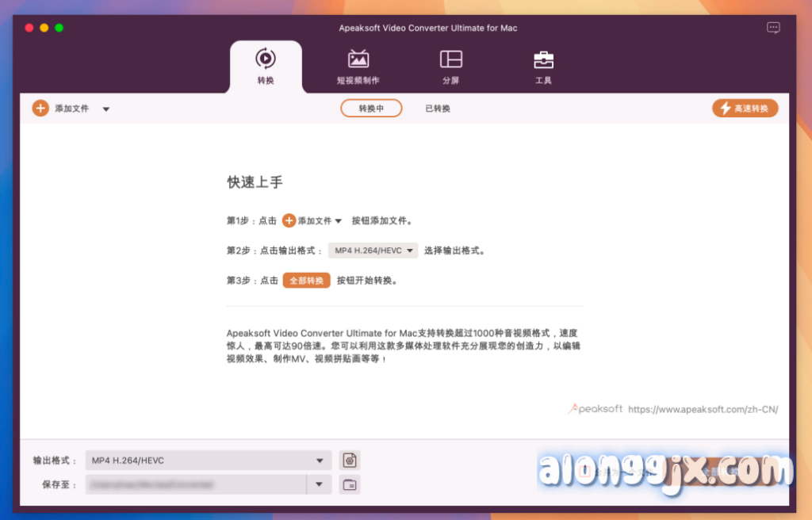Screen dimensions: 812x520
Task: Enable 高速转换 high-speed conversion
Action: coord(745,109)
